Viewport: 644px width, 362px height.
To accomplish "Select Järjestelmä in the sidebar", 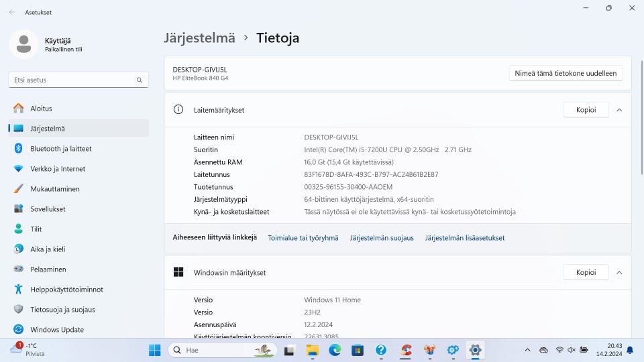I will pos(78,129).
